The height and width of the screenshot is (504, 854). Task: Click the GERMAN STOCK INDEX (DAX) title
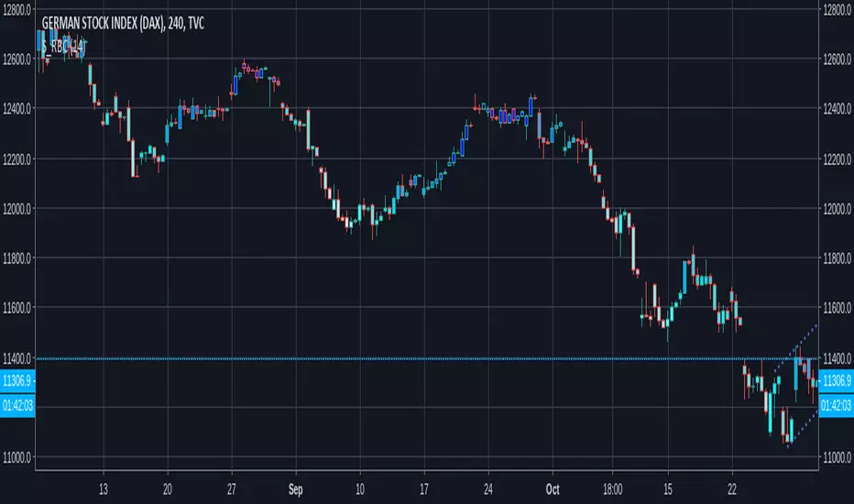click(123, 24)
